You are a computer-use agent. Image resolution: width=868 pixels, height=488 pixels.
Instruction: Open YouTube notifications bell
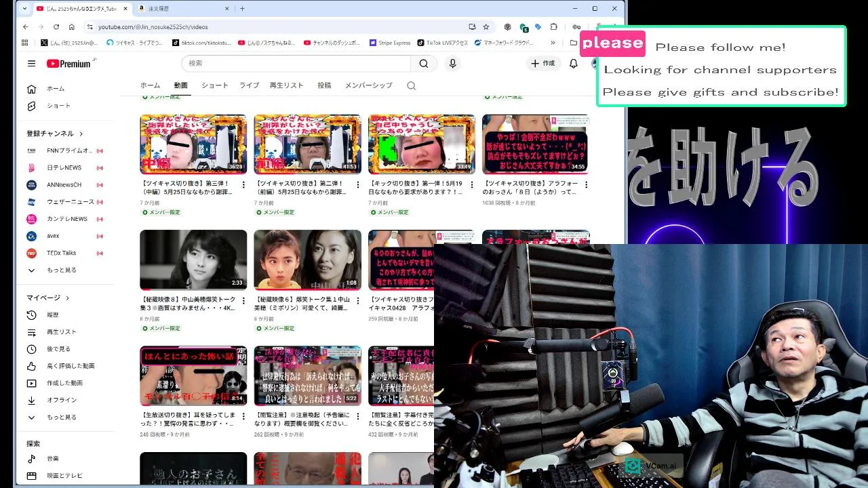click(574, 63)
